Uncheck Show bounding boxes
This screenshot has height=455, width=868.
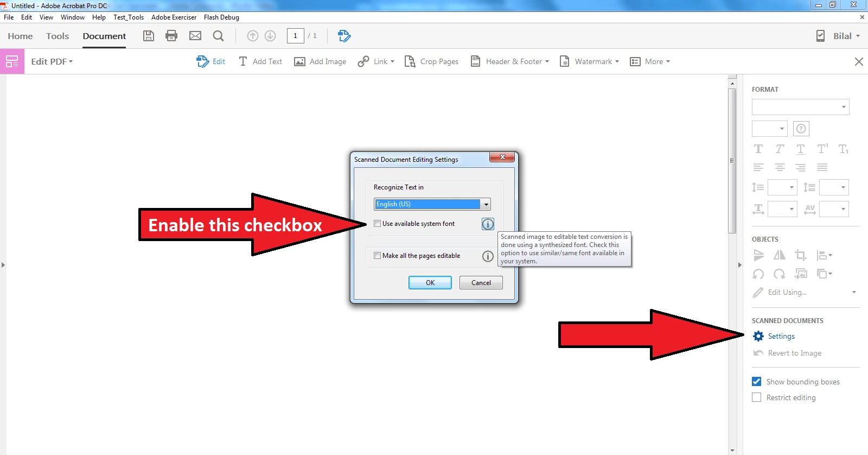[757, 382]
